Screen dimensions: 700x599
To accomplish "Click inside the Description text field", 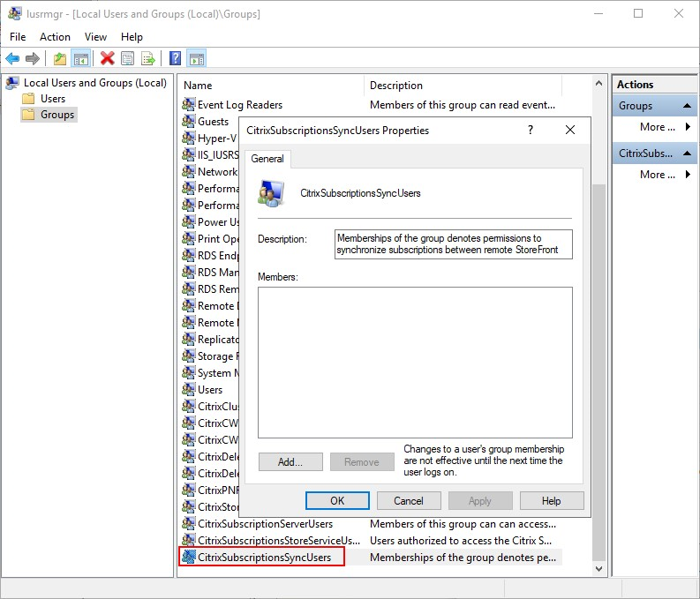I will coord(453,243).
